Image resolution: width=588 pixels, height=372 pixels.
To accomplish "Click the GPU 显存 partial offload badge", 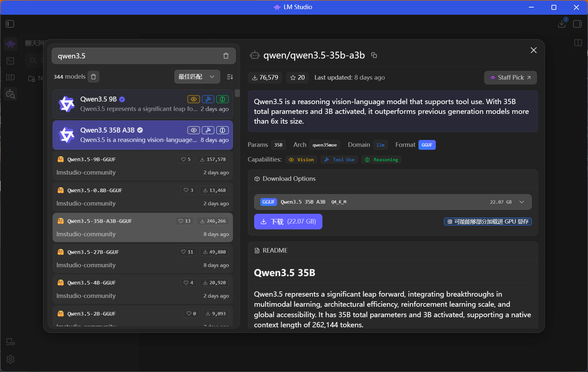I will (x=488, y=222).
